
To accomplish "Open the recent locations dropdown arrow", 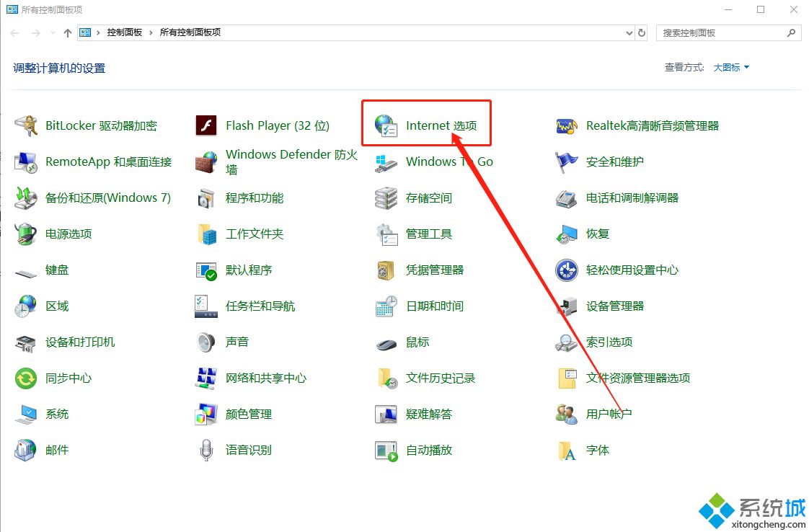I will pos(53,33).
